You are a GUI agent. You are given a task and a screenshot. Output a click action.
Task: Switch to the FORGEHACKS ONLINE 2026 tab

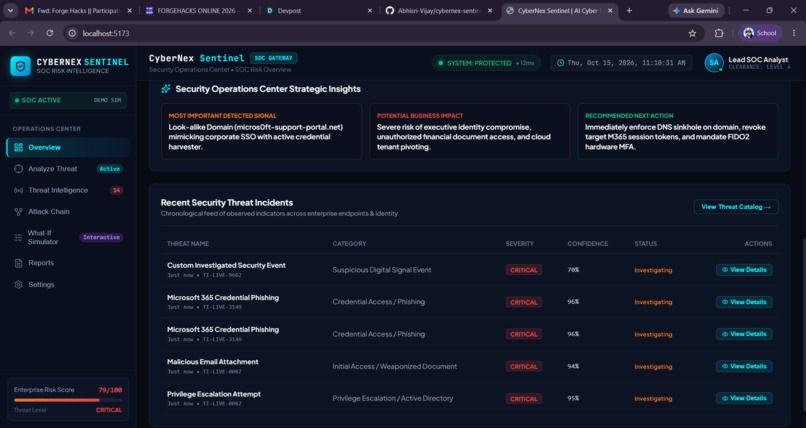click(x=198, y=10)
